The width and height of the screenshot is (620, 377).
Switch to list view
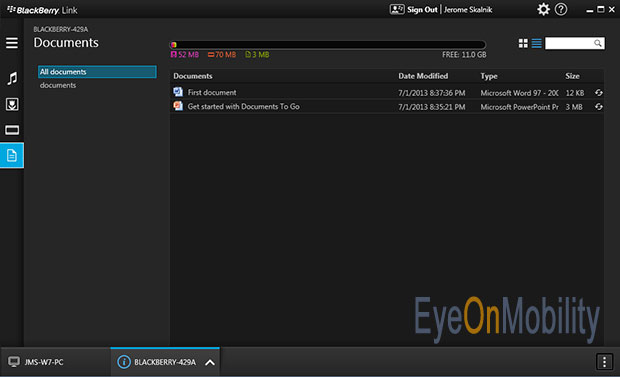(537, 43)
